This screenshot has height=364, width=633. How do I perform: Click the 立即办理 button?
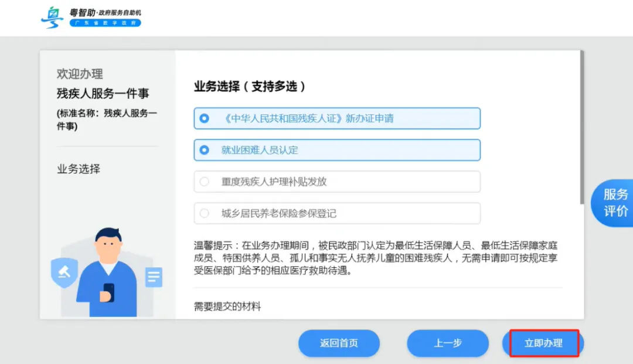point(544,343)
